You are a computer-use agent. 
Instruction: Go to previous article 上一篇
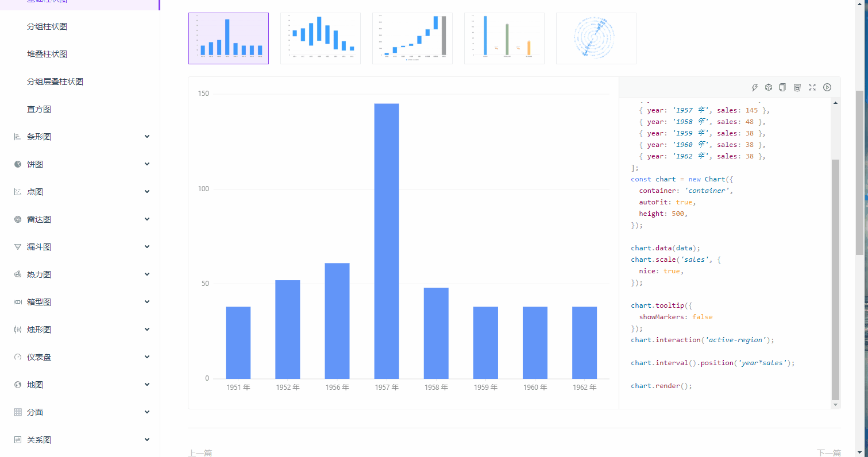tap(200, 453)
